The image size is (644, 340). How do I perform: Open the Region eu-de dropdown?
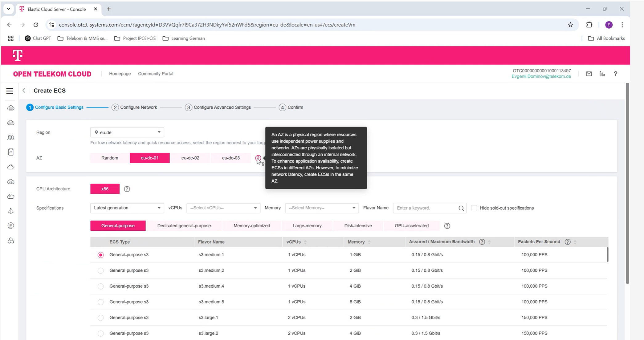tap(127, 132)
